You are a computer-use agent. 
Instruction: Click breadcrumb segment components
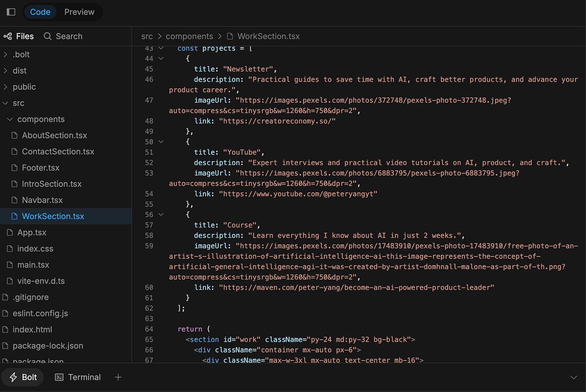(x=189, y=36)
